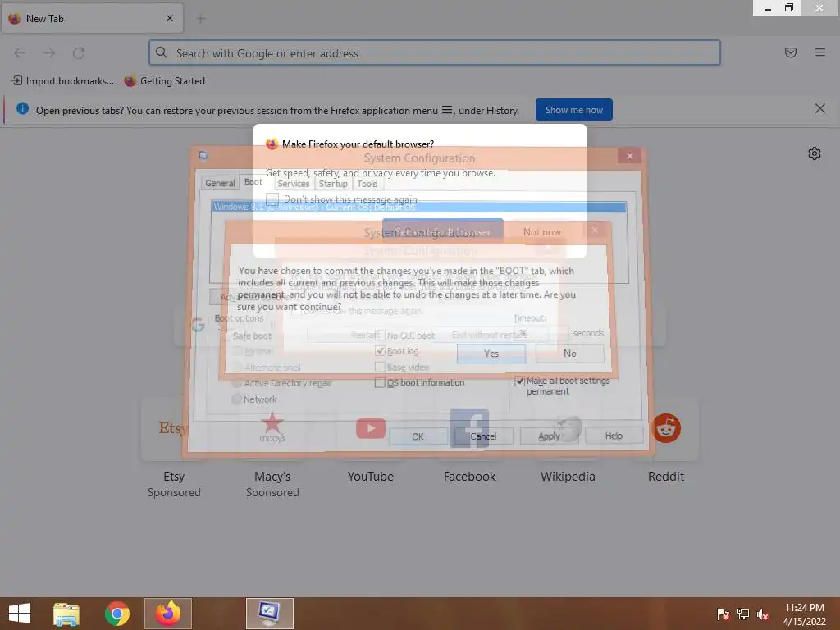Open the Save to Pocket icon
Viewport: 840px width, 630px height.
pos(791,52)
